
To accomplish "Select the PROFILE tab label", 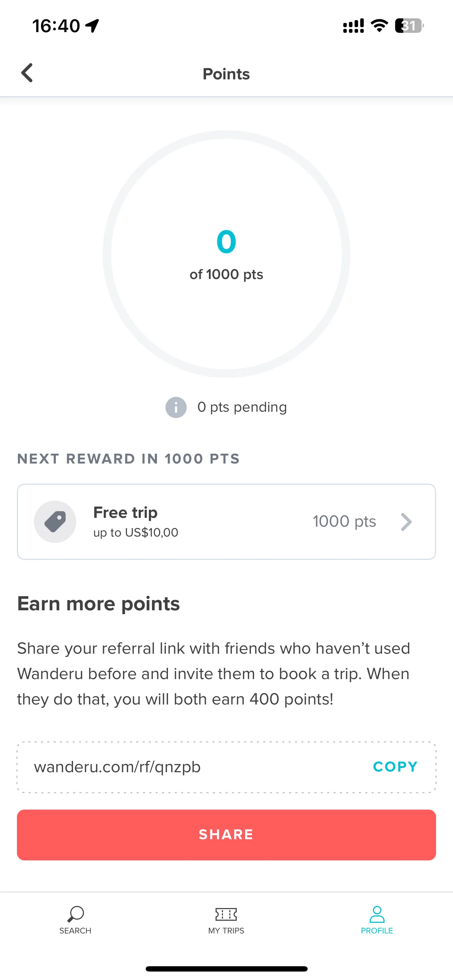I will pos(377,931).
